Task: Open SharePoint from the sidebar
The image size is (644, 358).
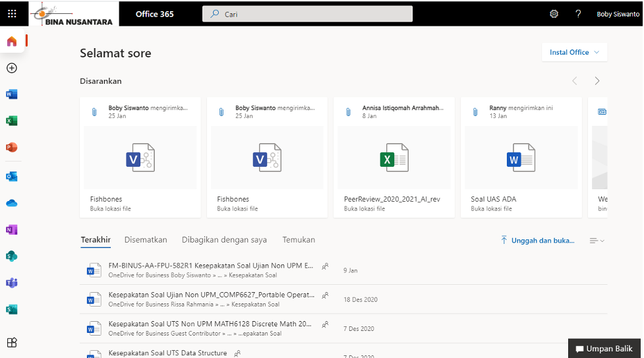Action: pos(12,256)
